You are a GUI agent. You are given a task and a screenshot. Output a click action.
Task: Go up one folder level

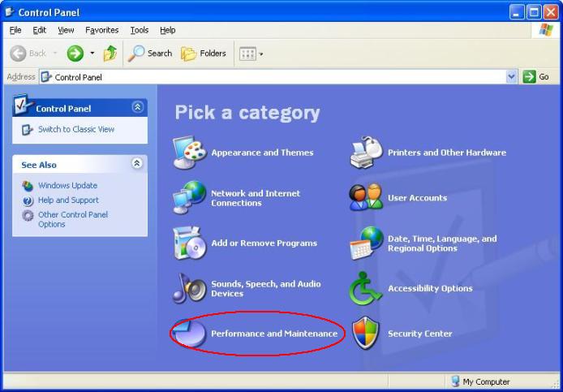point(110,54)
